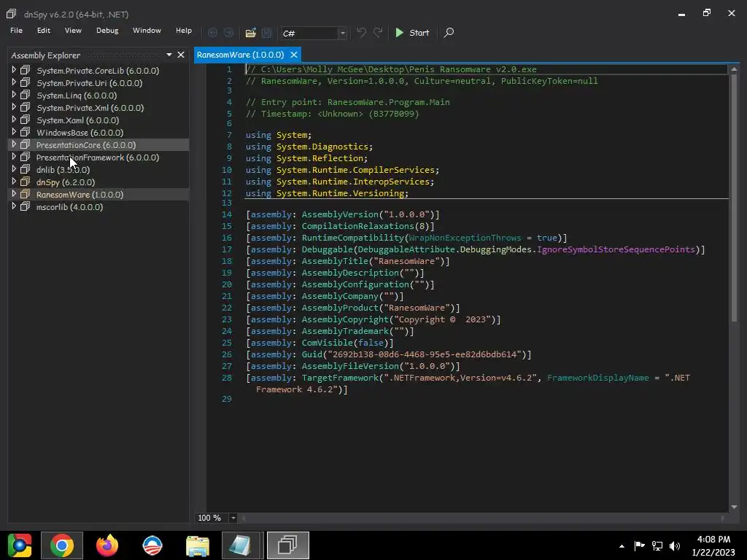
Task: Open the notepad app in the taskbar
Action: (240, 545)
